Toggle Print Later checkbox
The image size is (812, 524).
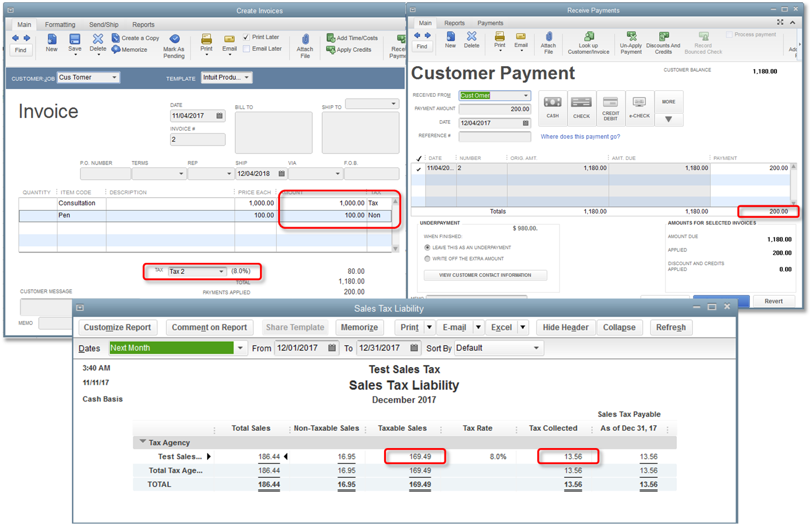click(x=246, y=37)
